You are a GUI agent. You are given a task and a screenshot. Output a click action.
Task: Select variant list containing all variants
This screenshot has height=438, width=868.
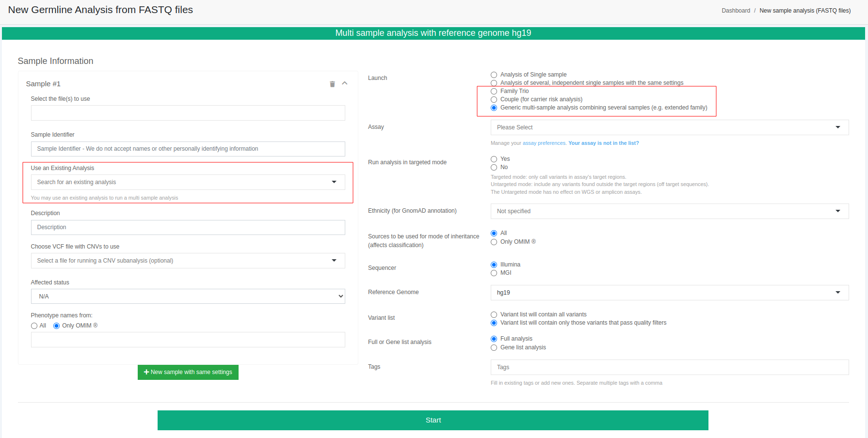pyautogui.click(x=494, y=314)
